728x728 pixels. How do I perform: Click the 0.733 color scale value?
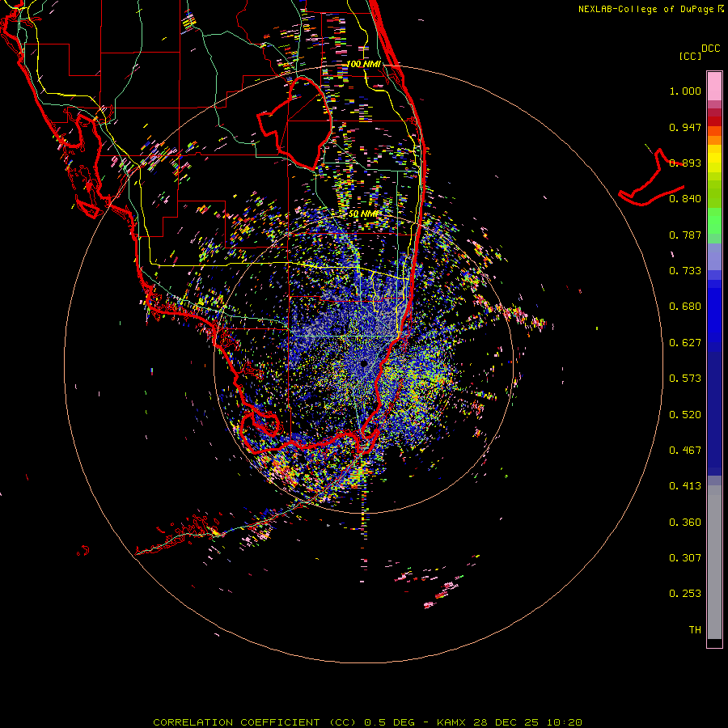685,271
